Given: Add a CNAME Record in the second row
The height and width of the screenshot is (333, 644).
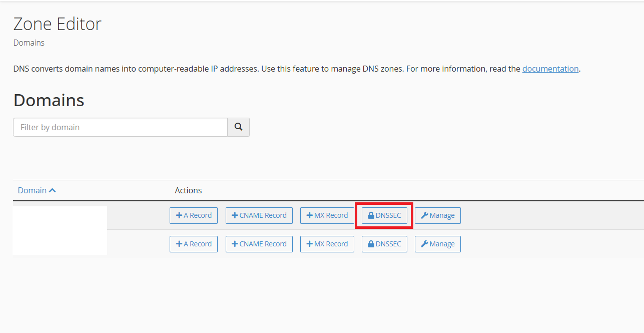Looking at the screenshot, I should click(x=259, y=244).
